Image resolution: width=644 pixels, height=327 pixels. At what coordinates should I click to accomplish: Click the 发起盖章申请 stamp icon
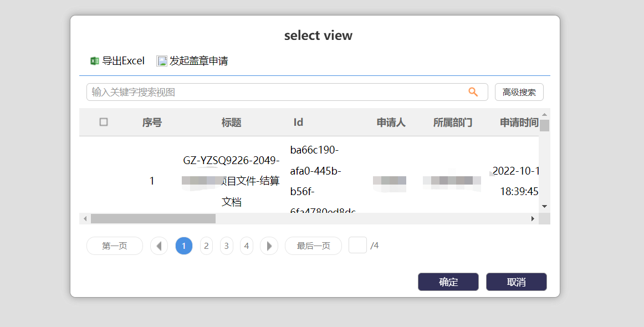pyautogui.click(x=162, y=61)
